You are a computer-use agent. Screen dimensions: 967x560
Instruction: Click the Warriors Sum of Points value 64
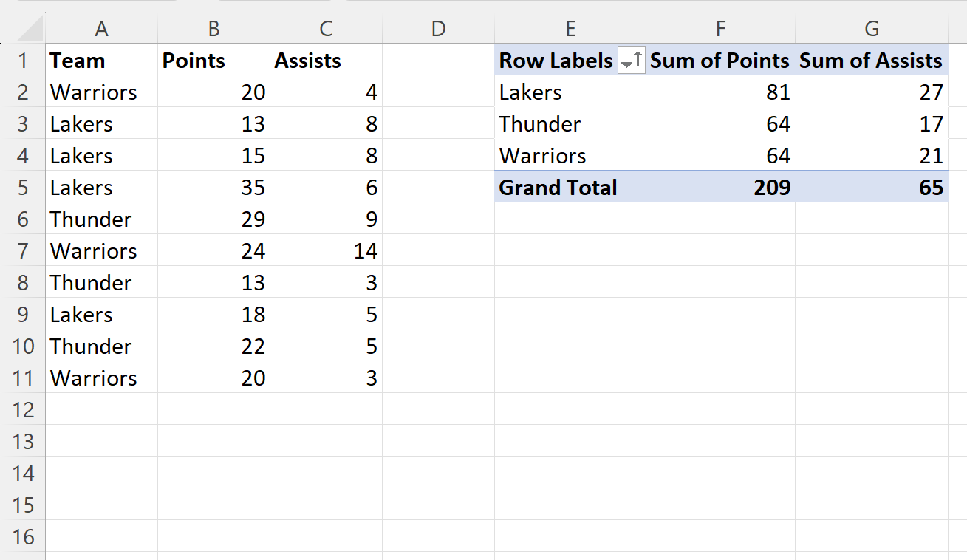tap(721, 156)
